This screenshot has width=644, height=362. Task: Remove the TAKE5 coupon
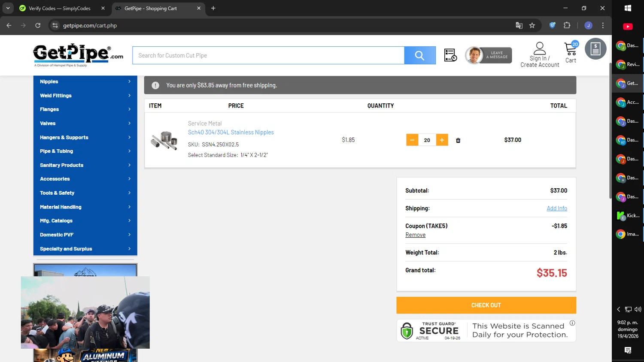[x=416, y=235]
